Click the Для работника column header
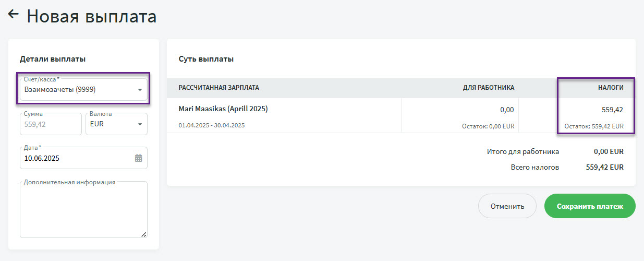Viewport: 644px width, 261px height. click(489, 88)
